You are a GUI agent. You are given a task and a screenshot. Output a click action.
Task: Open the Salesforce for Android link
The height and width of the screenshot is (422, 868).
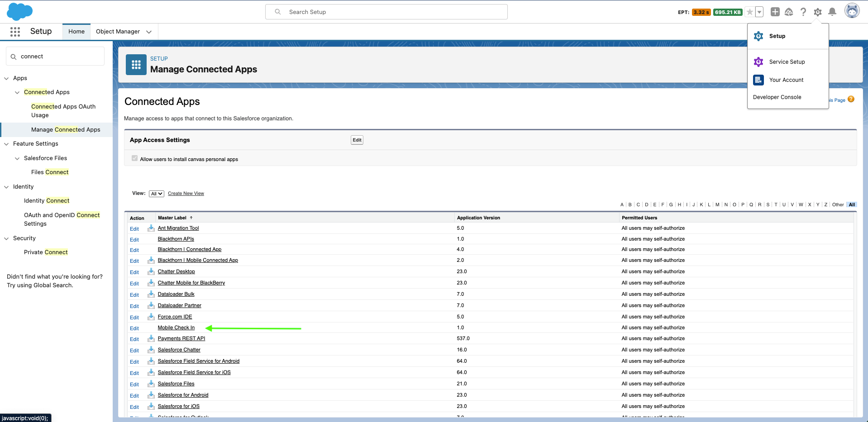tap(183, 395)
